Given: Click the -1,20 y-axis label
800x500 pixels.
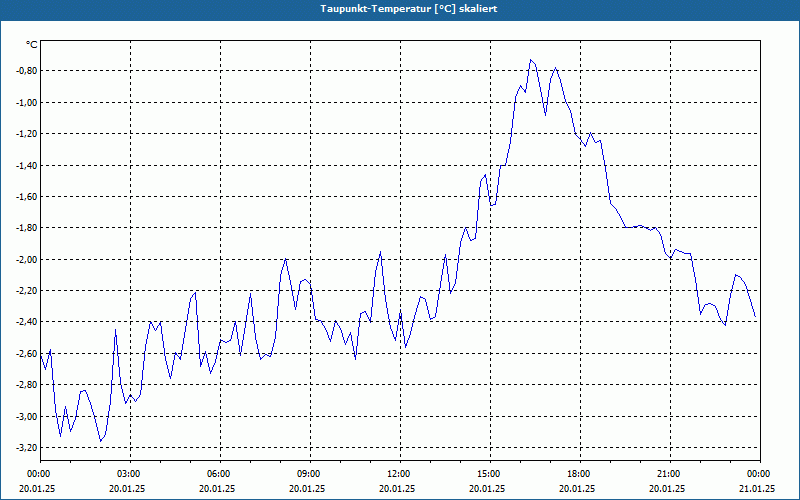Looking at the screenshot, I should click(x=27, y=134).
